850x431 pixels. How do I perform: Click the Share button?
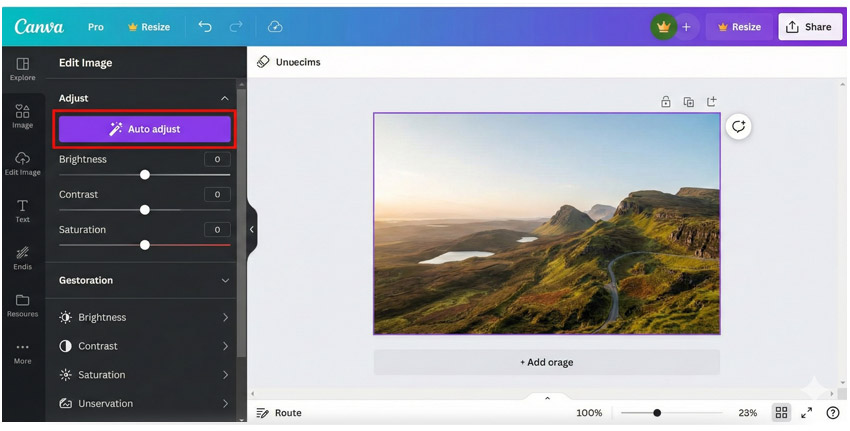809,27
